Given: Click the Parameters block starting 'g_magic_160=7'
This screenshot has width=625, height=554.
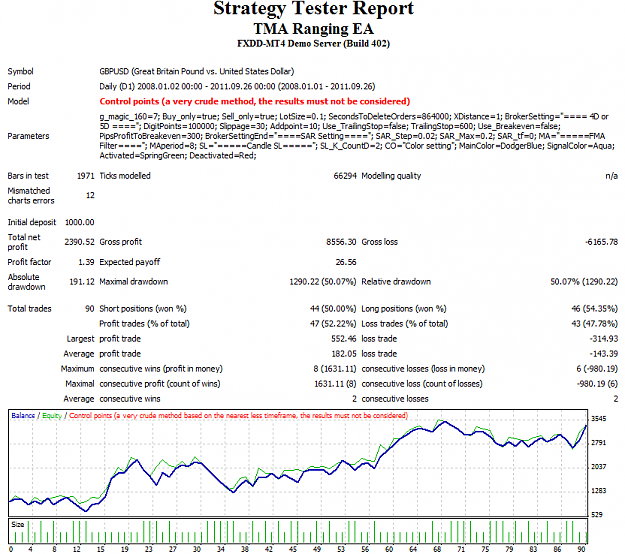Looking at the screenshot, I should point(357,136).
